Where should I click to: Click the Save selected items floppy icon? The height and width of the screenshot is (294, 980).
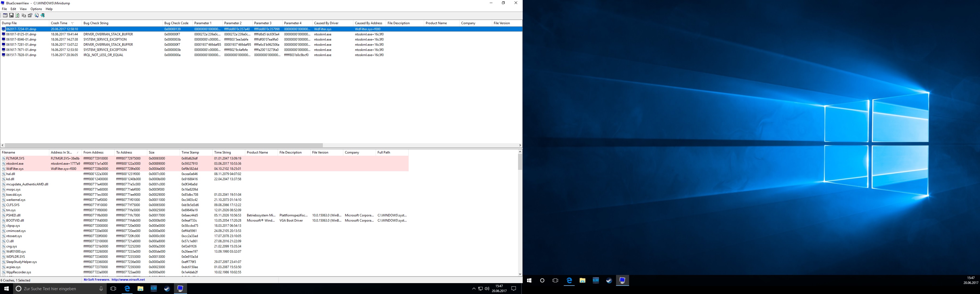11,16
